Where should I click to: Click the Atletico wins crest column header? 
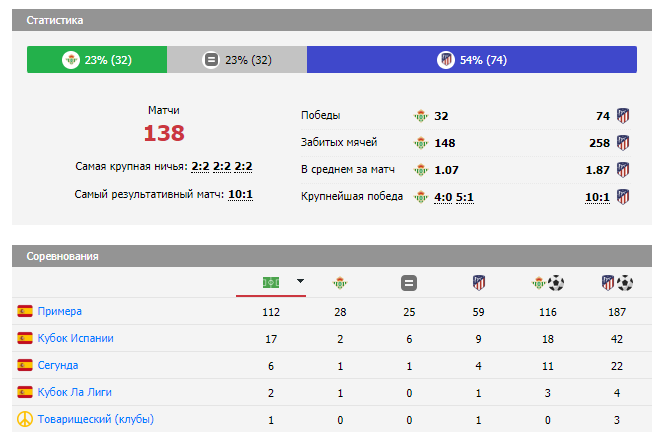click(478, 283)
